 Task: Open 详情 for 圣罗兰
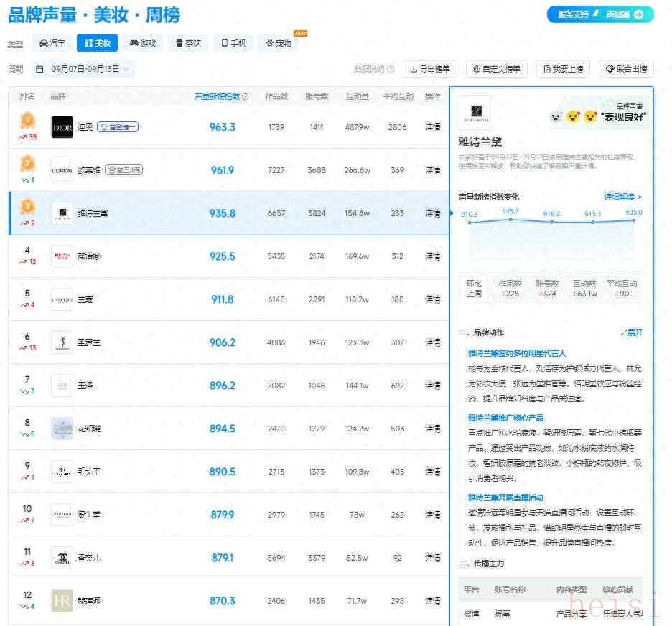point(432,342)
